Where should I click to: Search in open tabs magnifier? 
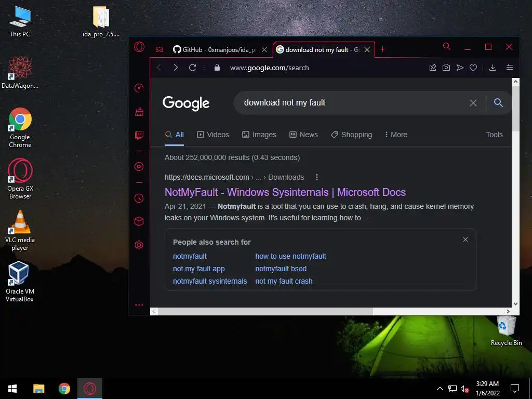pos(446,46)
